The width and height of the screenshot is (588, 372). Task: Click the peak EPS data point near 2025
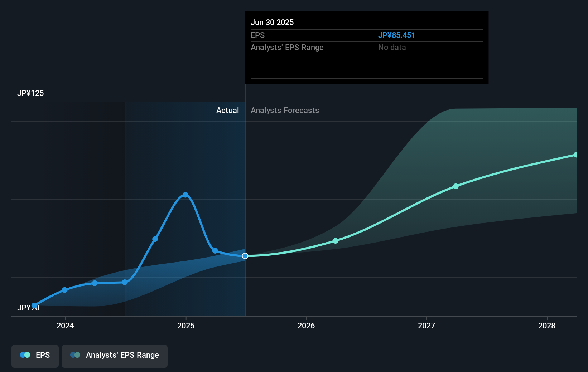[185, 195]
